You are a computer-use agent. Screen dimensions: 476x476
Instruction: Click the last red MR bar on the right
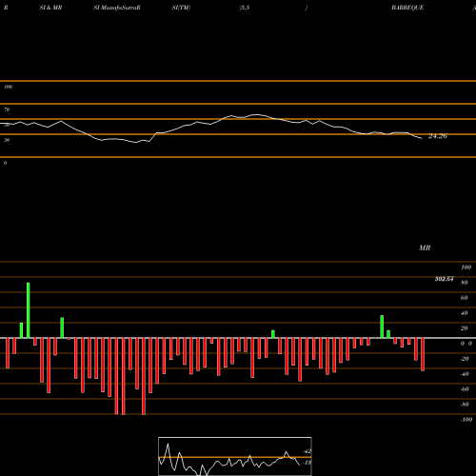[x=423, y=354]
